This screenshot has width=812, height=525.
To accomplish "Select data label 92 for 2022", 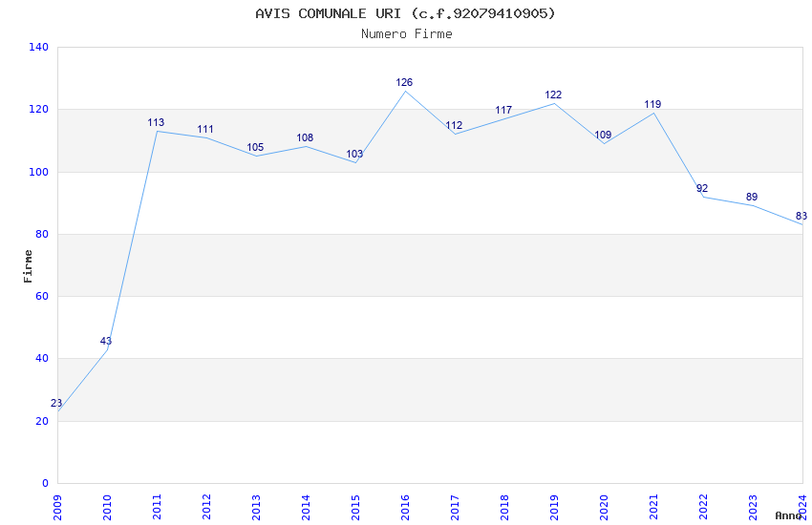I will (702, 188).
